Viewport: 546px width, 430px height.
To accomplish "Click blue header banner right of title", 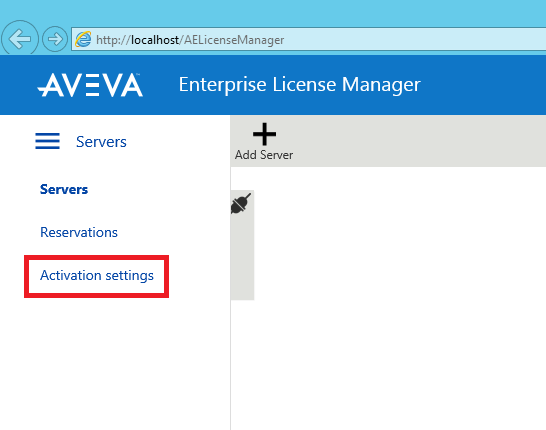I will (x=484, y=85).
